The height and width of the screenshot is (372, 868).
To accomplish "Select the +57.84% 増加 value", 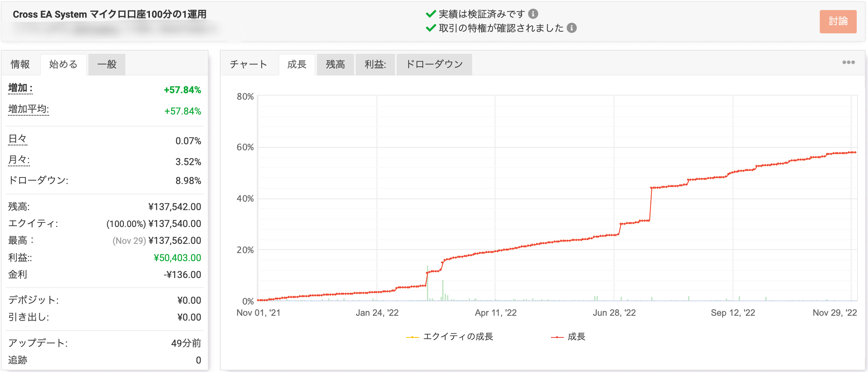I will pos(182,90).
